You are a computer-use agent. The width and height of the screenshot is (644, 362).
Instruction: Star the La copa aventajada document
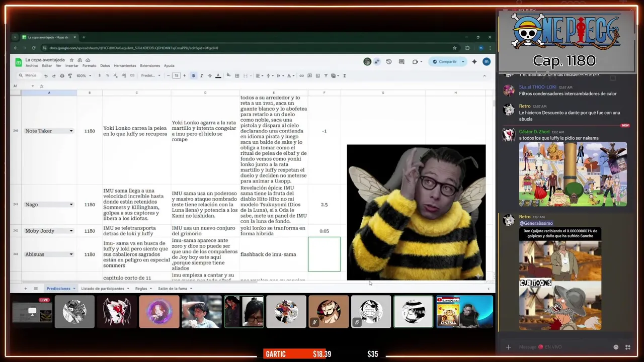click(71, 60)
